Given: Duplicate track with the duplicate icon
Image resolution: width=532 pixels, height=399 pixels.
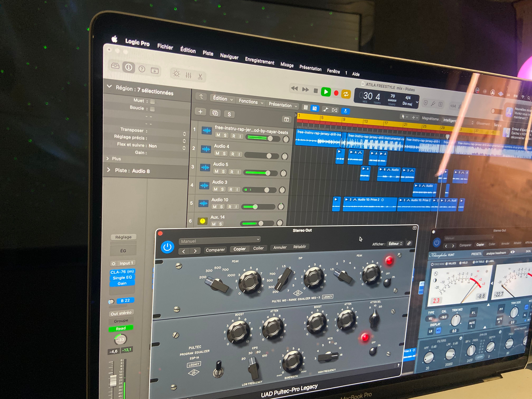Looking at the screenshot, I should pyautogui.click(x=215, y=113).
